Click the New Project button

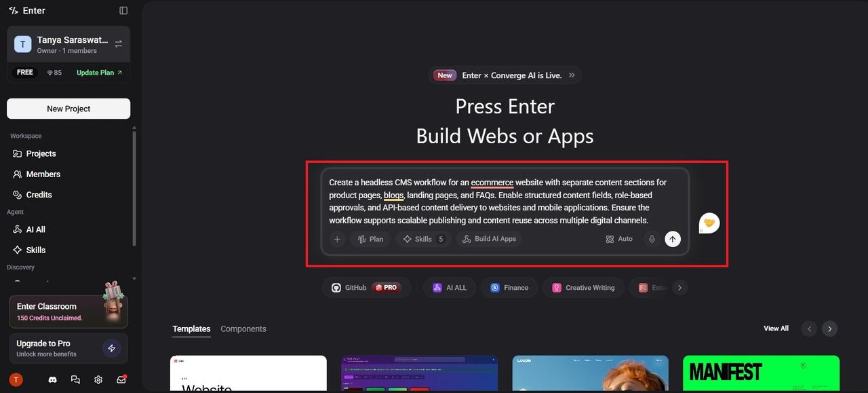(68, 109)
